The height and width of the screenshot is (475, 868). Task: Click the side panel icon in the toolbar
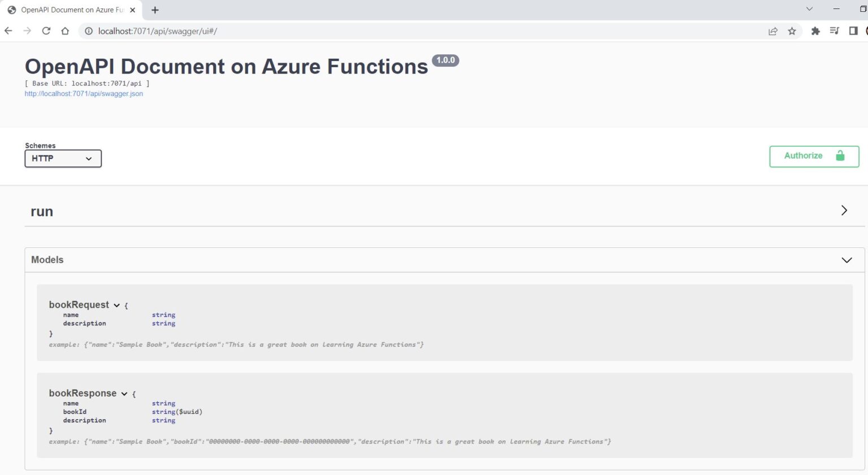click(x=853, y=31)
